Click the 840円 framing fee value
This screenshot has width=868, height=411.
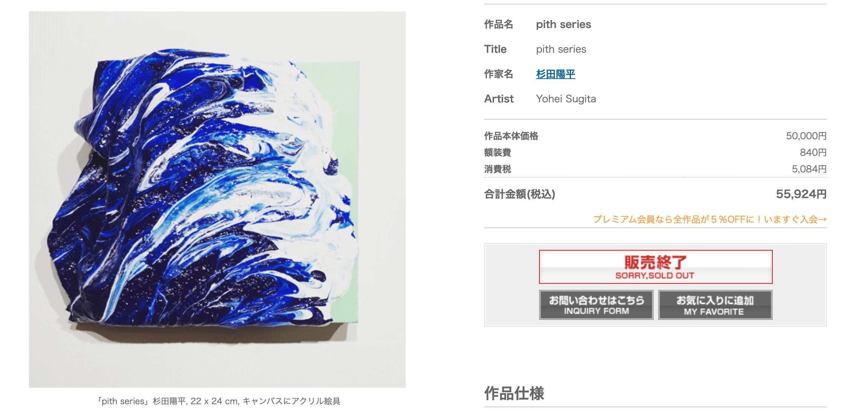coord(813,152)
